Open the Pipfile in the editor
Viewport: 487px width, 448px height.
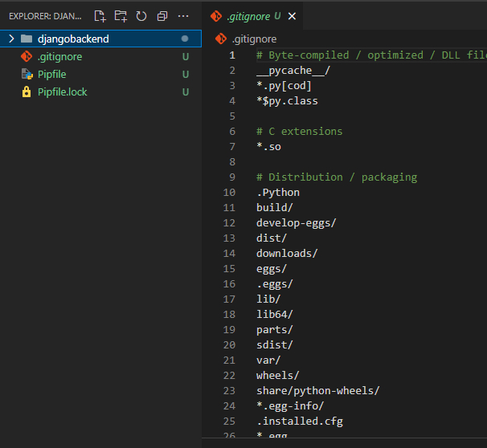[51, 75]
